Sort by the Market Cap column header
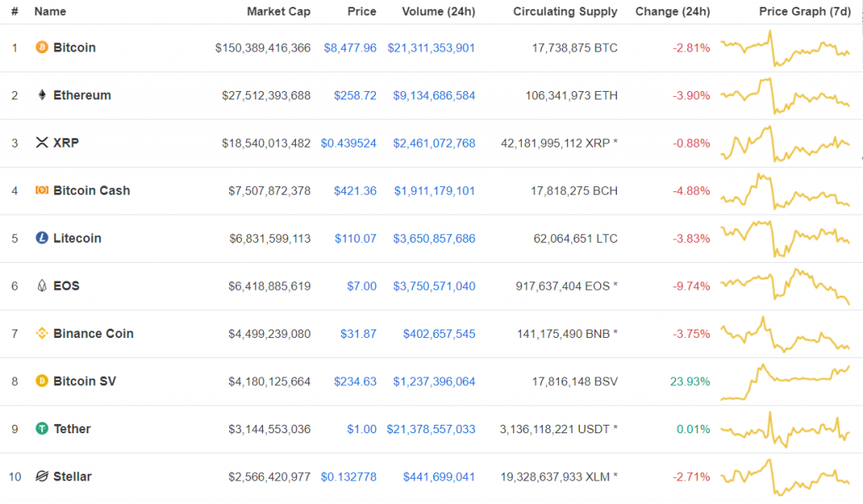Viewport: 863px width, 504px height. point(278,12)
